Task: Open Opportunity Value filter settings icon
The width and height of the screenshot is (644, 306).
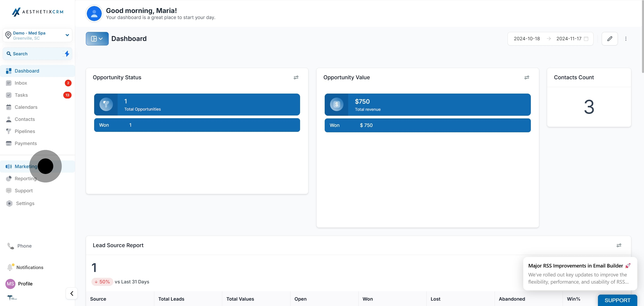Action: (x=527, y=77)
